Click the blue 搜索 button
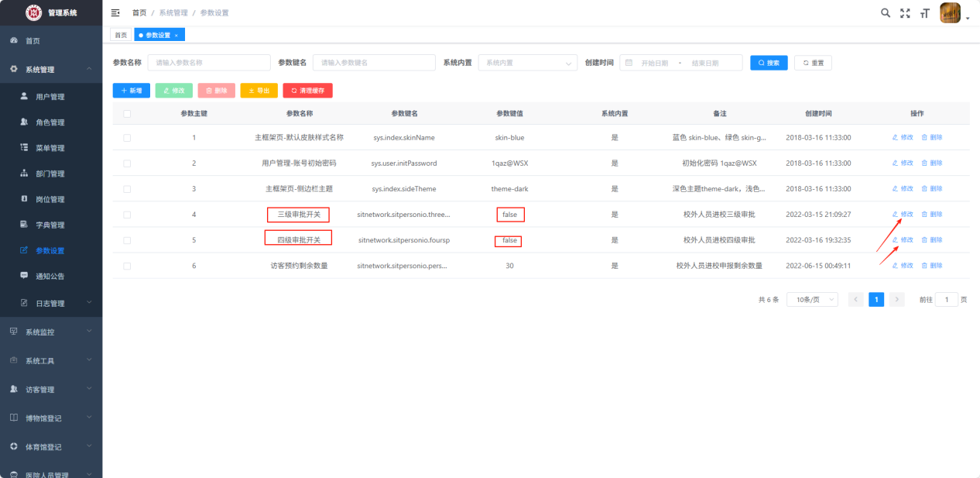Image resolution: width=980 pixels, height=478 pixels. coord(769,63)
